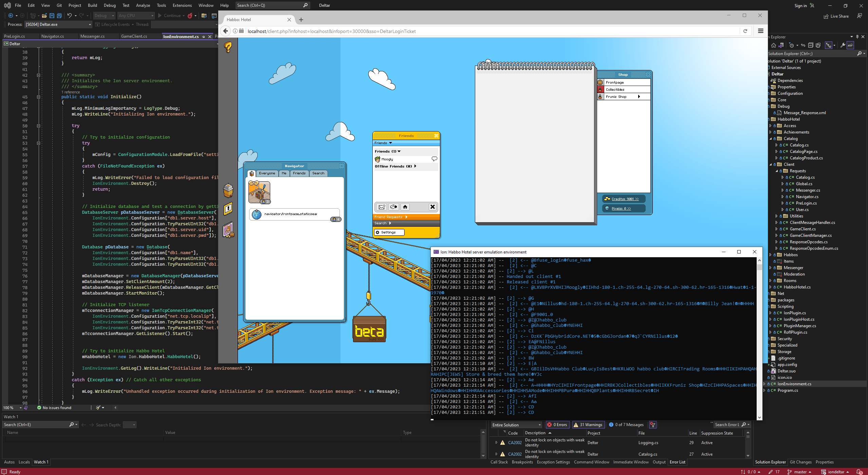Image resolution: width=868 pixels, height=475 pixels.
Task: Click the Undo icon in Visual Studio toolbar
Action: tap(69, 16)
